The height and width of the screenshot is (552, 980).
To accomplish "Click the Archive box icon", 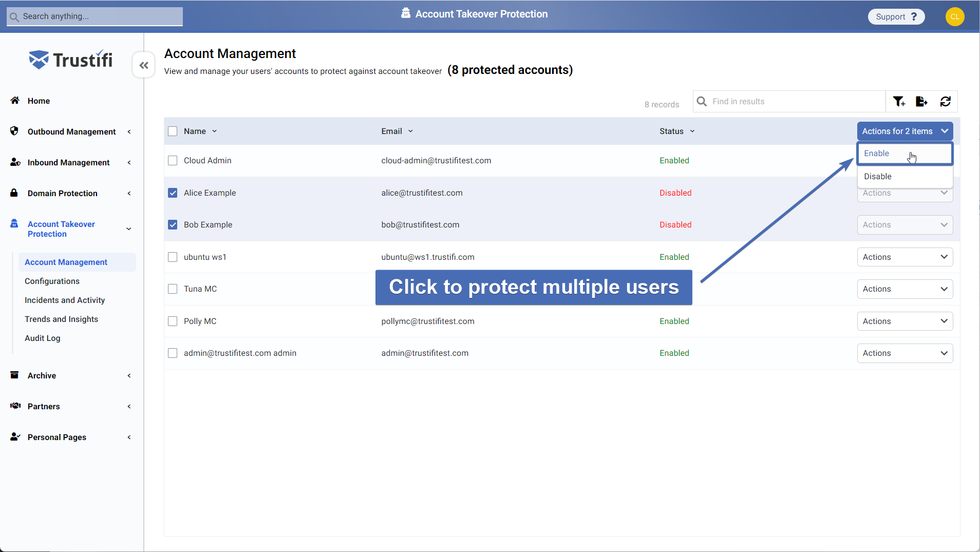I will pyautogui.click(x=14, y=375).
